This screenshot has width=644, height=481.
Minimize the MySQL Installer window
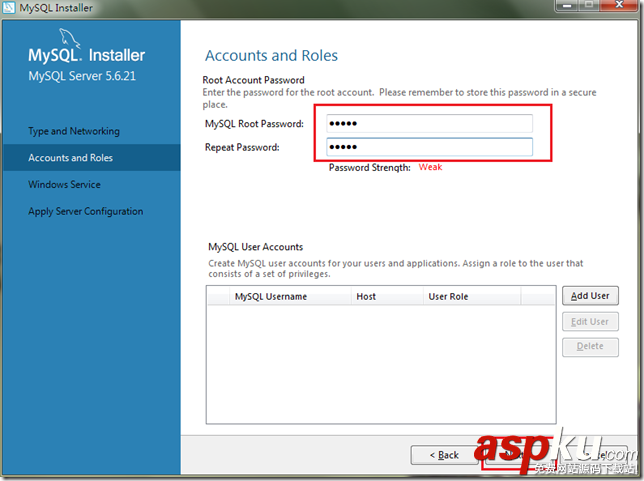click(x=568, y=5)
